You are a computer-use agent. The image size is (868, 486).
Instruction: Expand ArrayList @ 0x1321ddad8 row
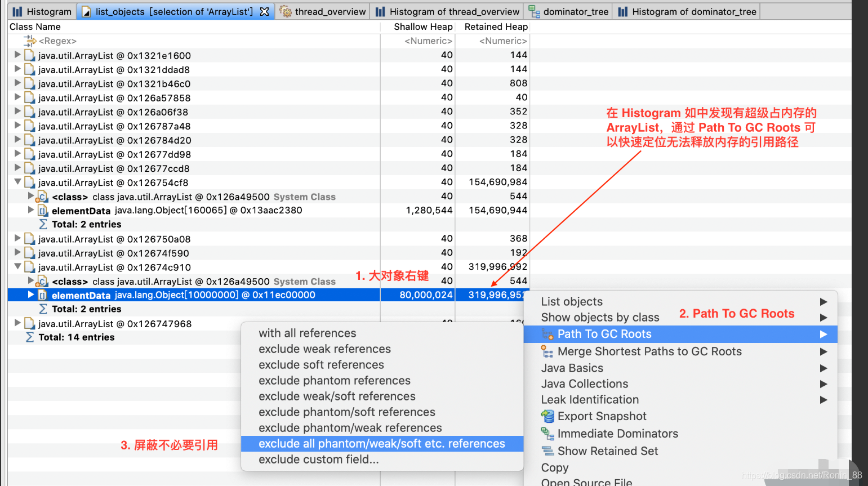point(17,69)
